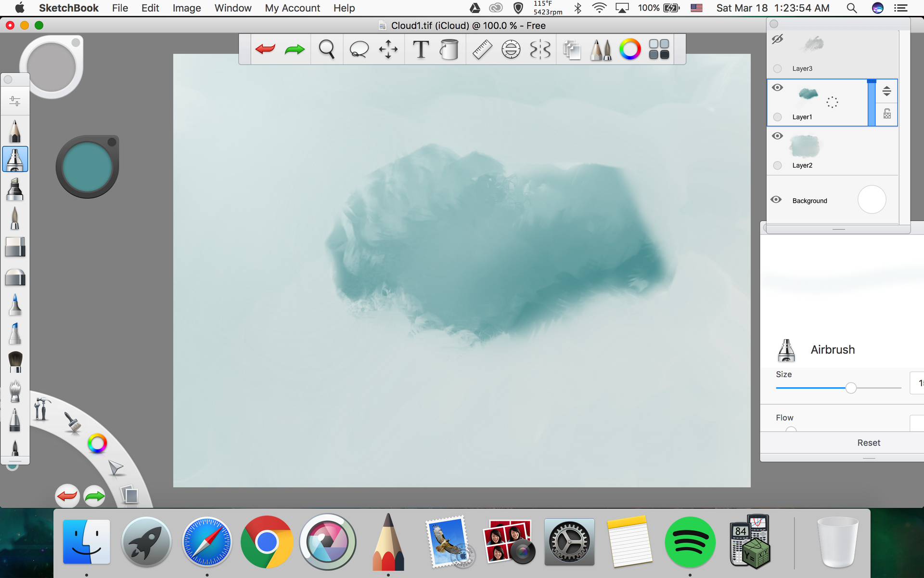This screenshot has width=924, height=578.
Task: Open System Preferences from the Dock
Action: click(x=570, y=542)
